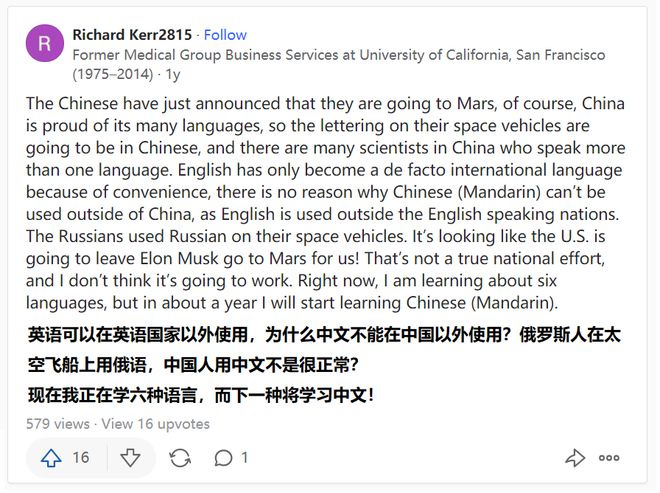
Task: Open the Richard Kerr2815 profile name link
Action: point(132,35)
